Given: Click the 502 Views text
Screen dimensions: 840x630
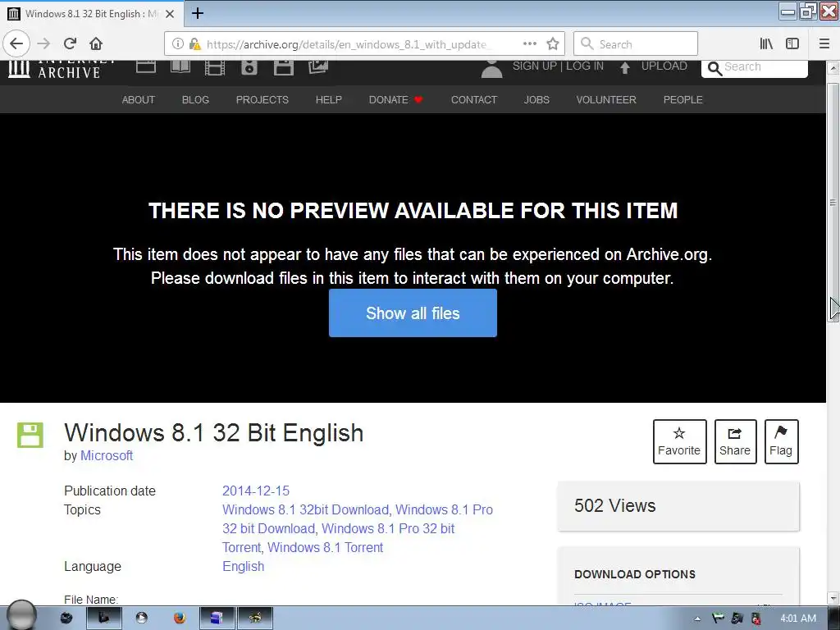Looking at the screenshot, I should (x=615, y=505).
